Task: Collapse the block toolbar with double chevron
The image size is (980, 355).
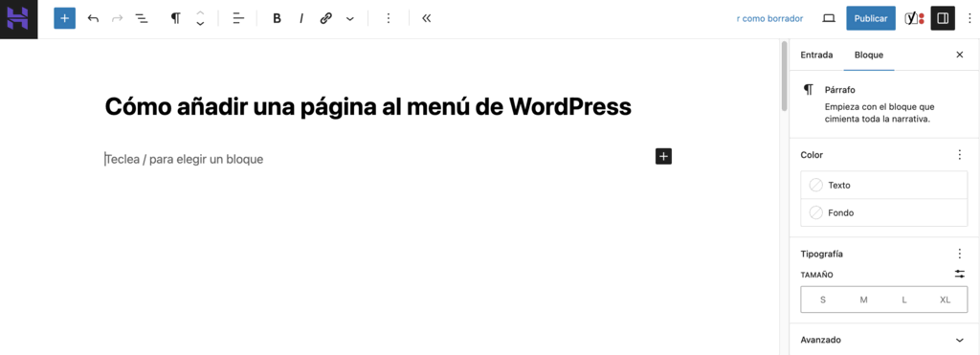Action: (x=427, y=19)
